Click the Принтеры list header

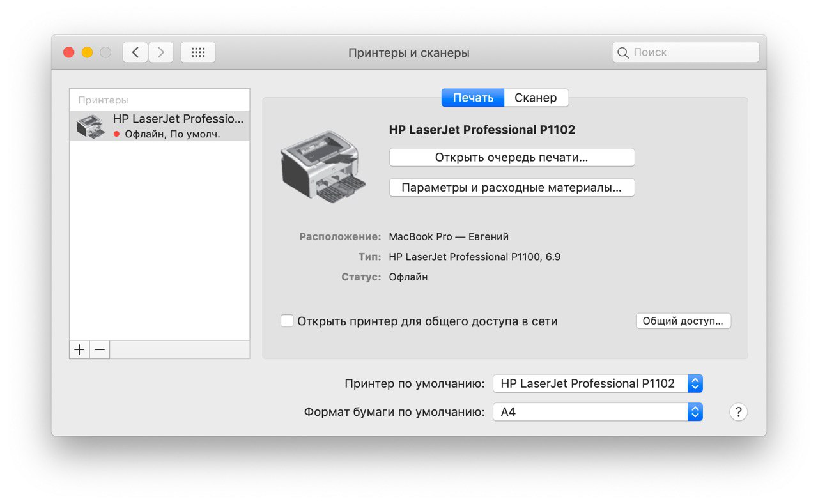(103, 100)
